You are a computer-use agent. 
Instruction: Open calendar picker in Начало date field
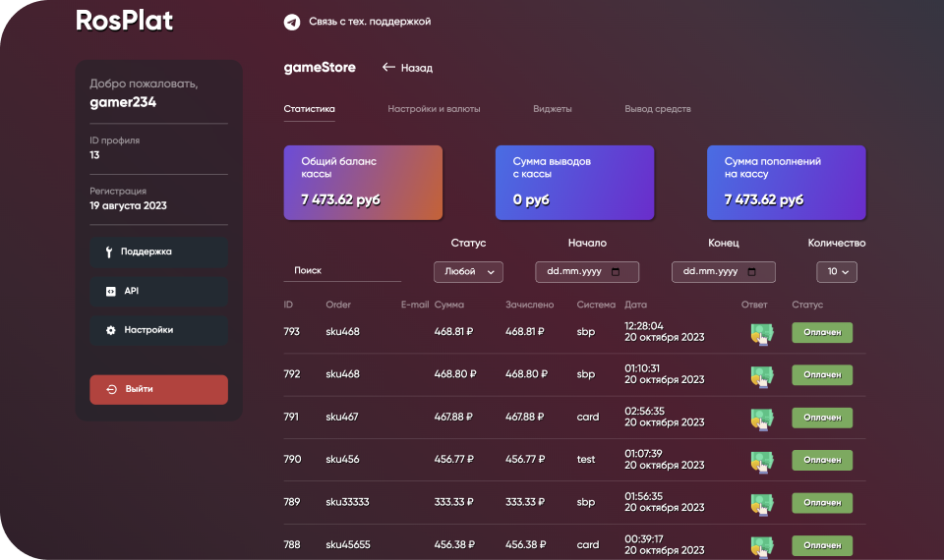click(x=617, y=272)
